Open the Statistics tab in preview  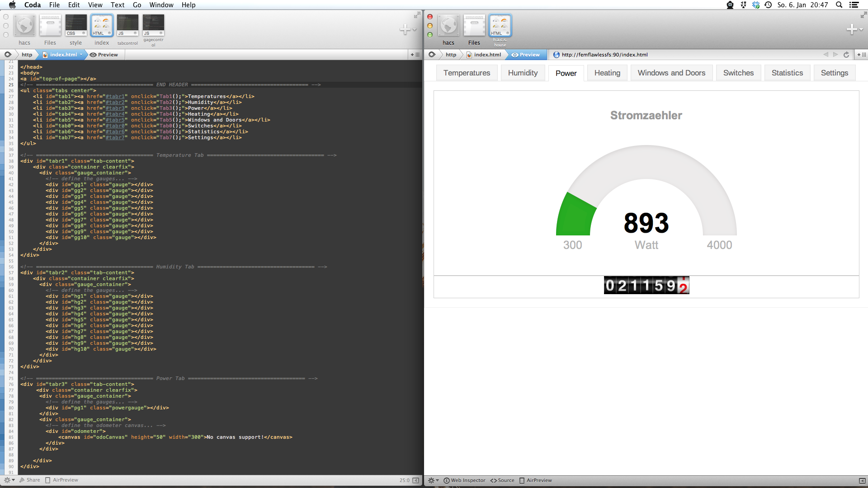(787, 73)
